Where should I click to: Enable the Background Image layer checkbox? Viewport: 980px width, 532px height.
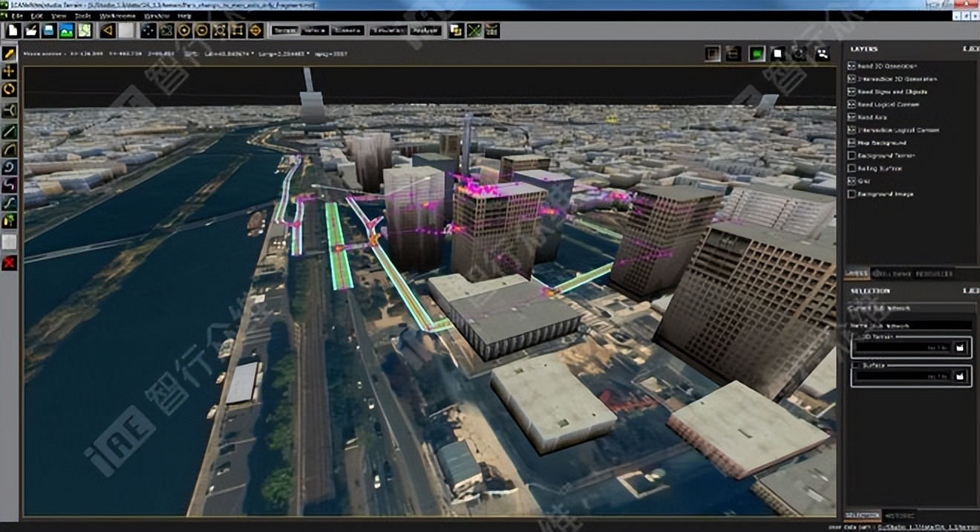(852, 194)
